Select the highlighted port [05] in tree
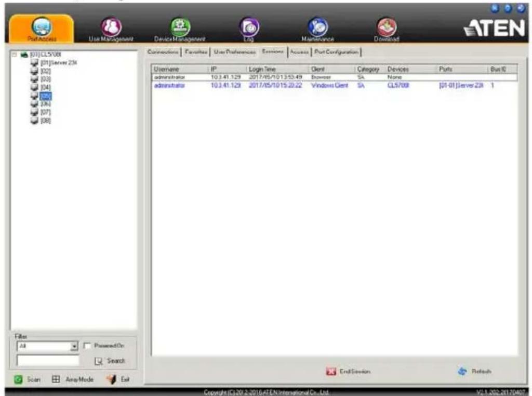Image resolution: width=532 pixels, height=396 pixels. [46, 96]
